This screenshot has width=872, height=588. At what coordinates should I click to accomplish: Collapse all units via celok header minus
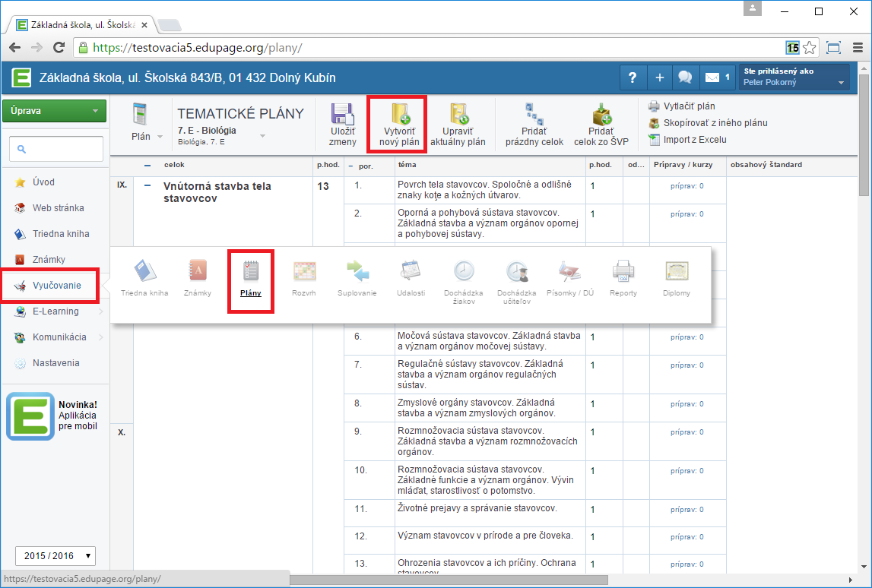pos(147,165)
